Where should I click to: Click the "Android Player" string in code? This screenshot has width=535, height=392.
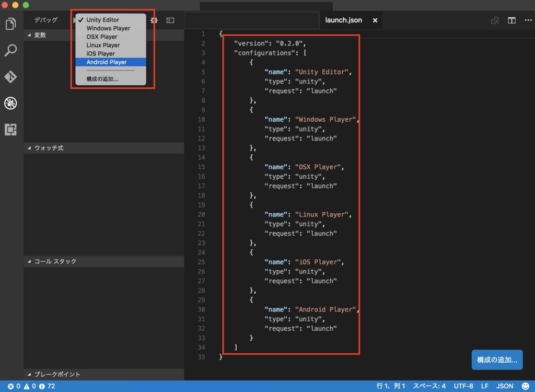point(325,309)
